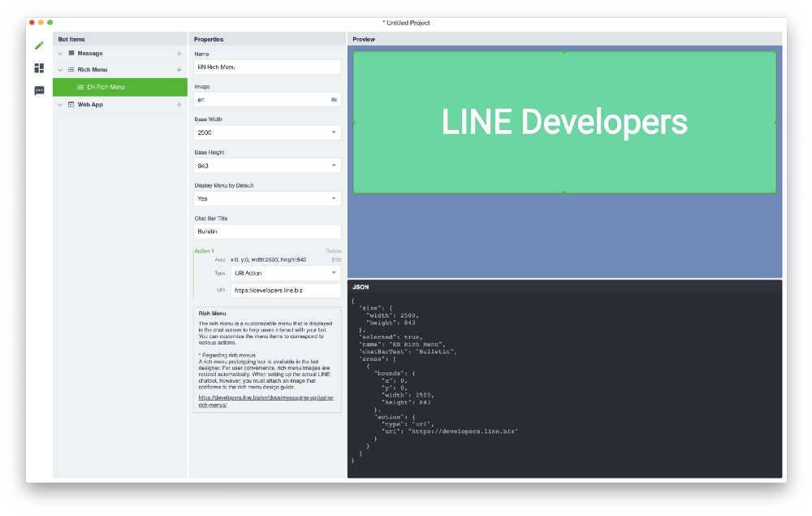Click the Bot Items panel header

coord(120,39)
